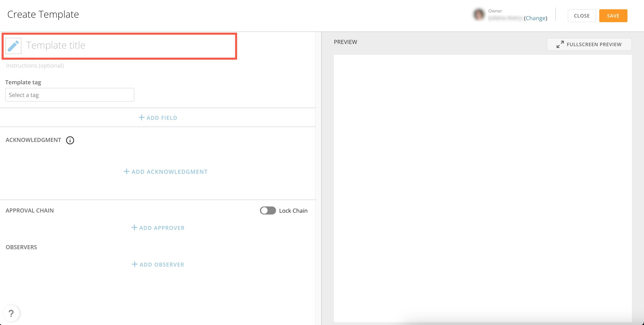Click the plus icon for Add Field
The image size is (644, 325).
(x=142, y=118)
